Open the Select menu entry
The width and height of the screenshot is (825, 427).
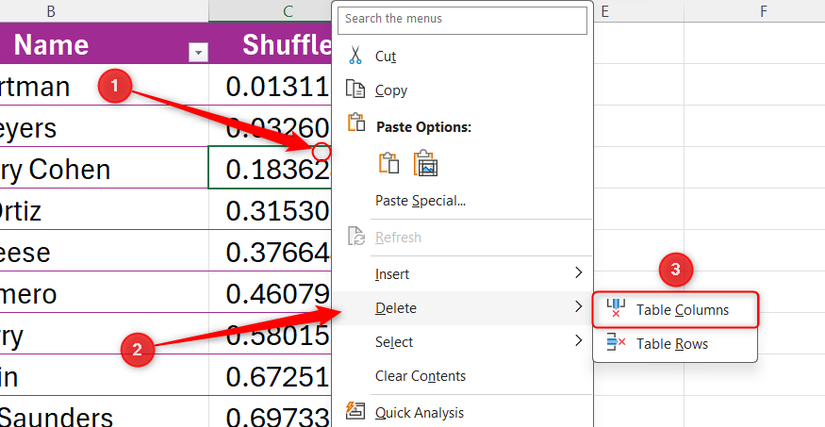pos(462,342)
